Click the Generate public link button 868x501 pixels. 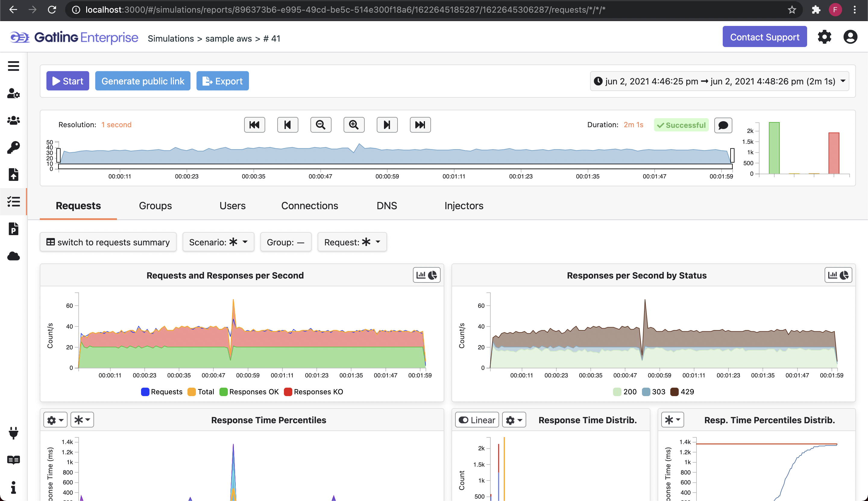(x=143, y=81)
